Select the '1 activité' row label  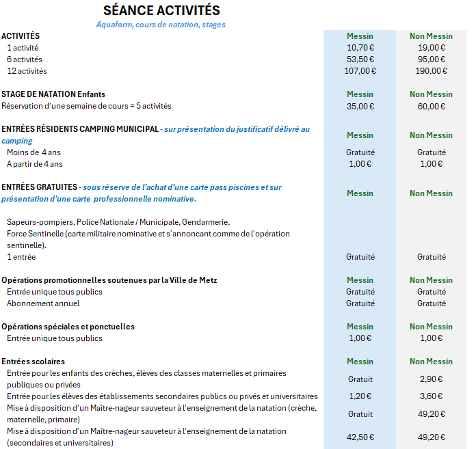pos(23,48)
